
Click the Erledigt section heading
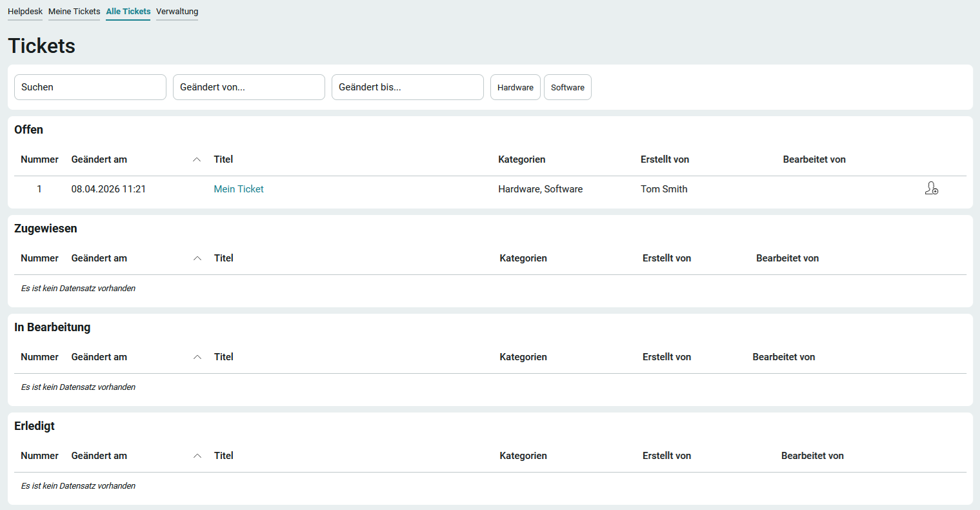(x=34, y=426)
